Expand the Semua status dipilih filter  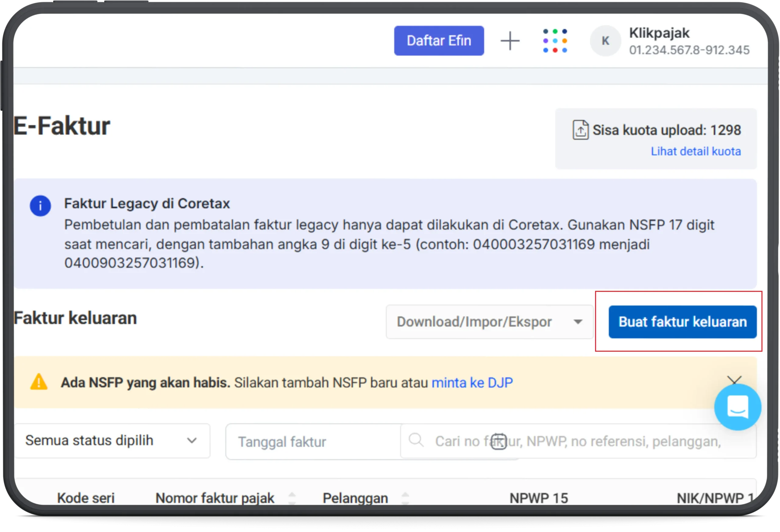(112, 440)
